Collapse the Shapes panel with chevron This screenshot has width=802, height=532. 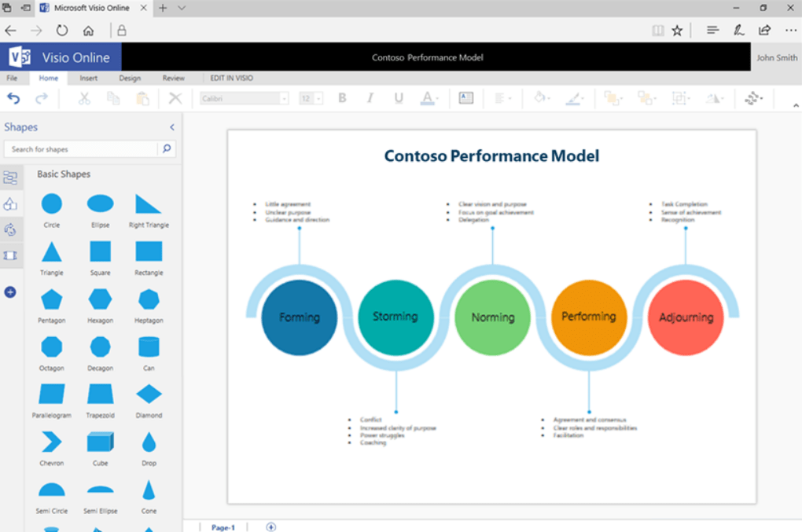[x=172, y=127]
